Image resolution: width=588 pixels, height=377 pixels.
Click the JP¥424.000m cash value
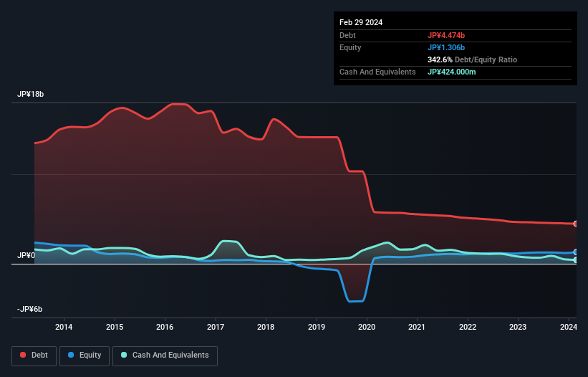[x=451, y=72]
